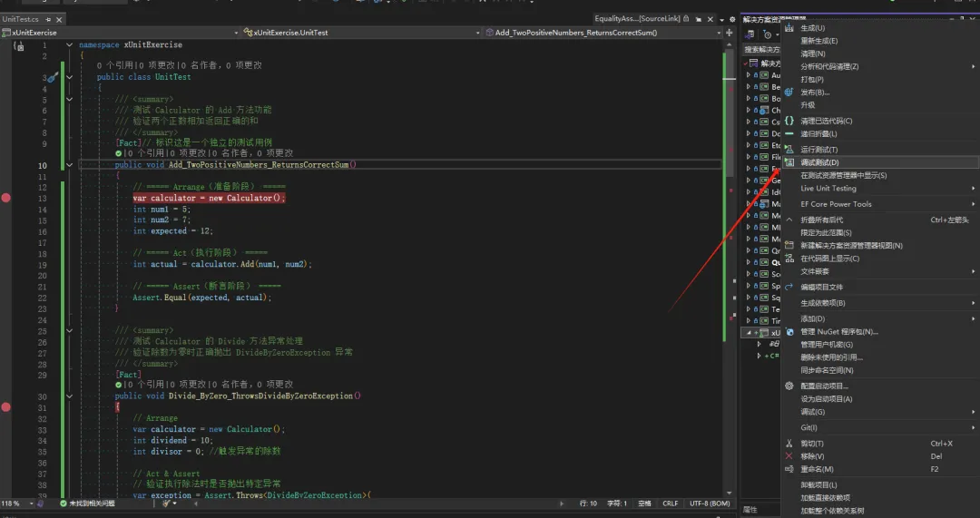
Task: Click the globe icon beside 发布(B)...
Action: coord(789,92)
